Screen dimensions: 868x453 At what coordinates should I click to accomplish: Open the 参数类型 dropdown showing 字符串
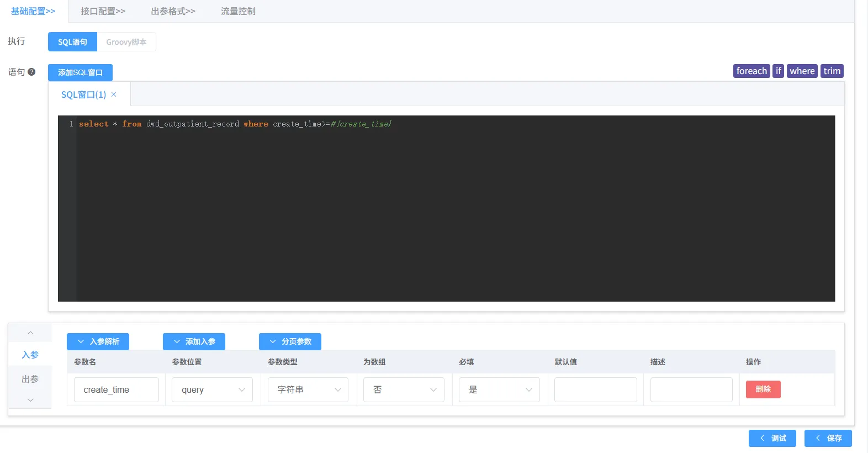click(x=308, y=389)
